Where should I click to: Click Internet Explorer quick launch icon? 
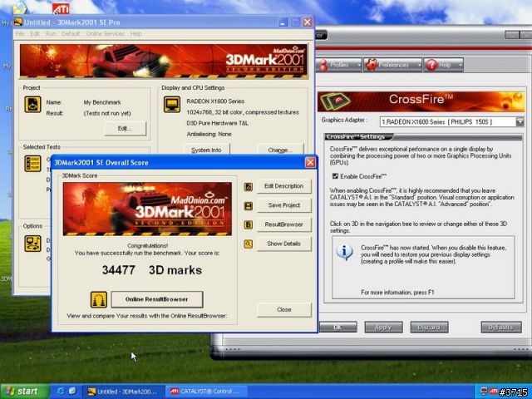pyautogui.click(x=61, y=392)
